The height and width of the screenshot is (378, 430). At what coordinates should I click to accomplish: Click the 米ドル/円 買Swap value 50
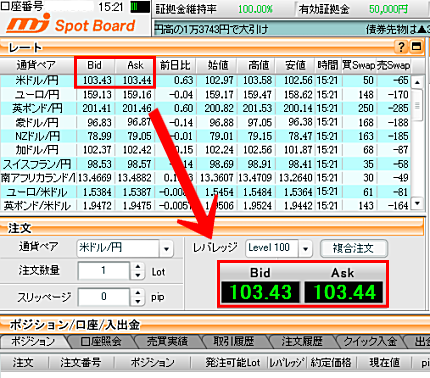(368, 81)
